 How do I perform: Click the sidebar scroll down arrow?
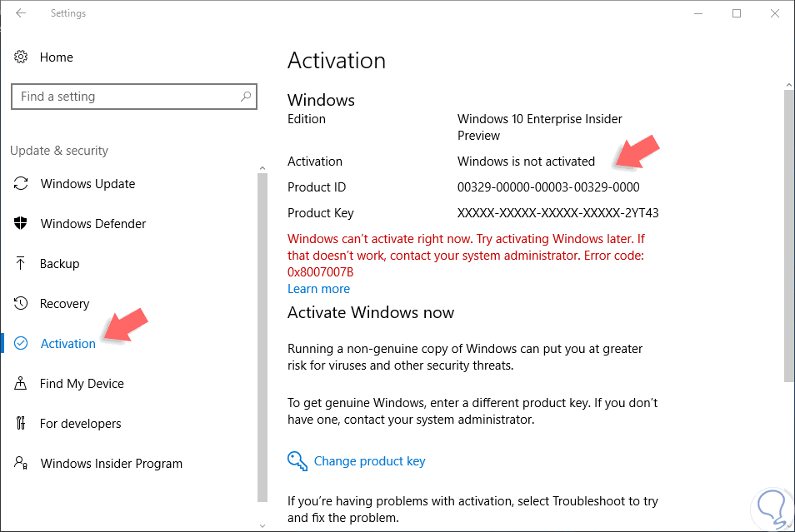coord(262,525)
